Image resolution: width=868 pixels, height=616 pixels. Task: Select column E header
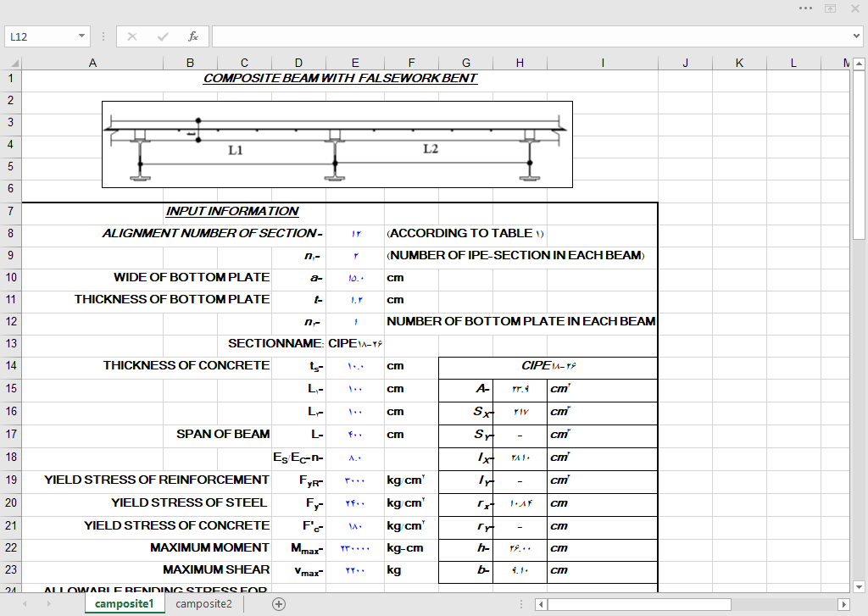tap(355, 63)
